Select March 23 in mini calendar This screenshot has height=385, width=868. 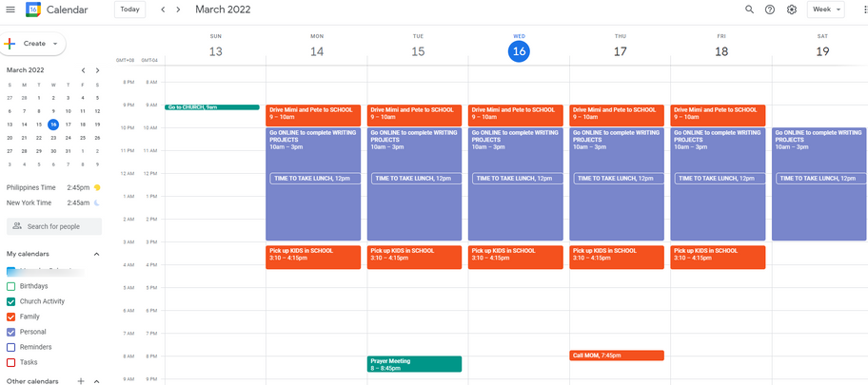(x=53, y=138)
